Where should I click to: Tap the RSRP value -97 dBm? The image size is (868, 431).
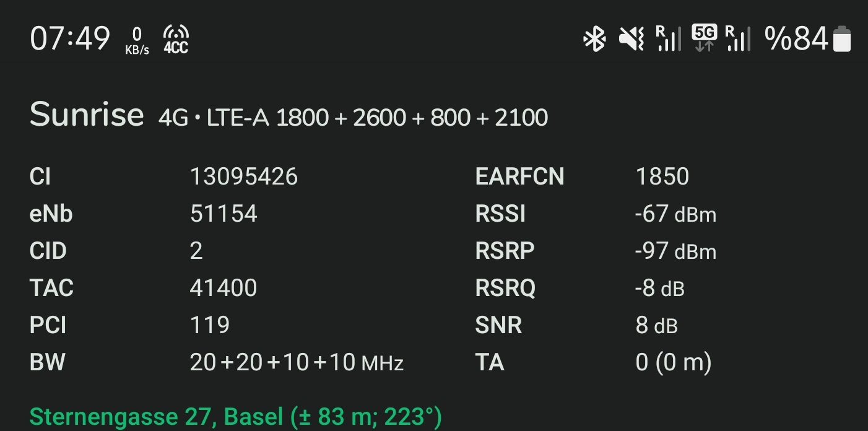click(x=675, y=251)
